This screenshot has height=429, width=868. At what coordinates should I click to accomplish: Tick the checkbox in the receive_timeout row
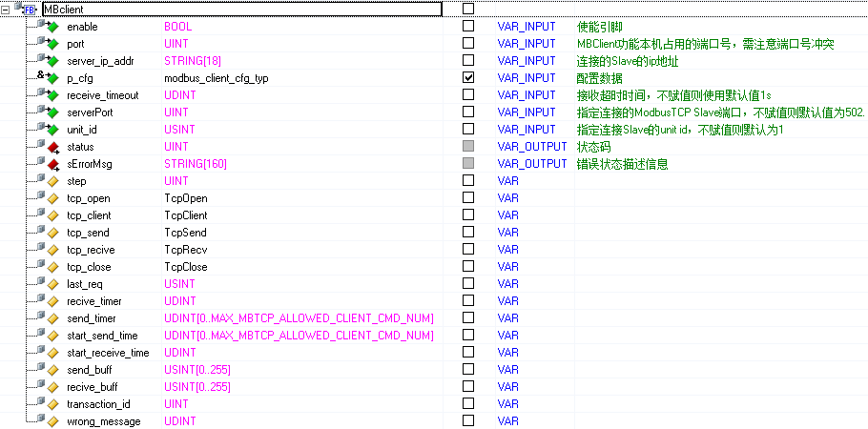[468, 94]
